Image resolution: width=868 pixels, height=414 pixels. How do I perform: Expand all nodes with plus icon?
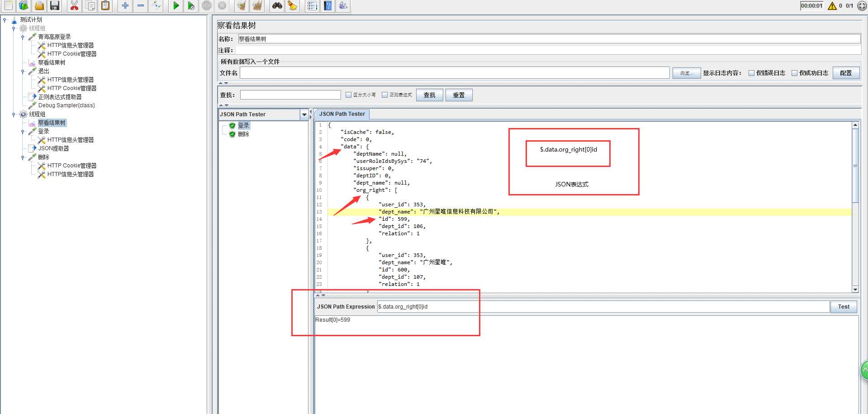click(125, 5)
